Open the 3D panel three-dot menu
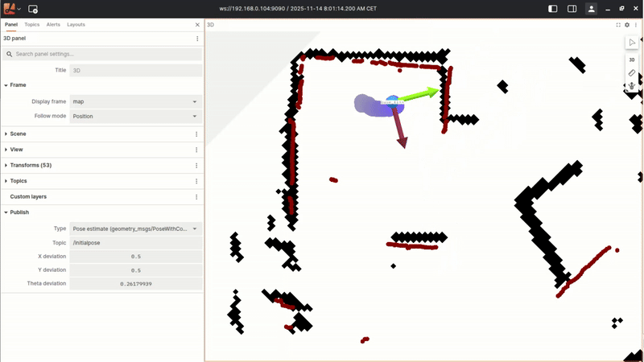This screenshot has width=644, height=362. point(636,25)
